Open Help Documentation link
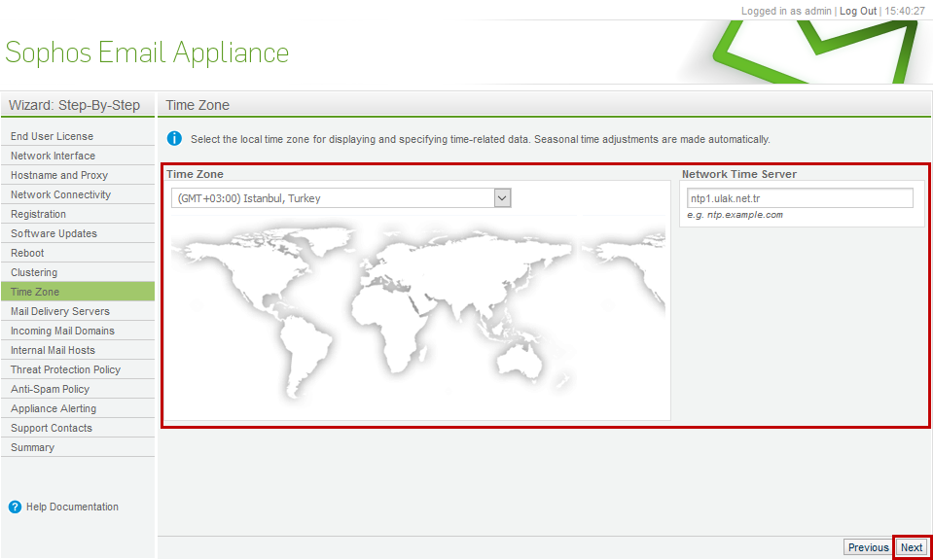 pyautogui.click(x=72, y=507)
